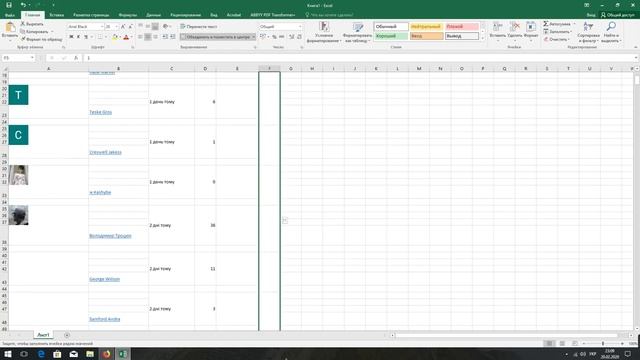This screenshot has width=640, height=360.
Task: Copy selection with Копировать
Action: pyautogui.click(x=35, y=31)
